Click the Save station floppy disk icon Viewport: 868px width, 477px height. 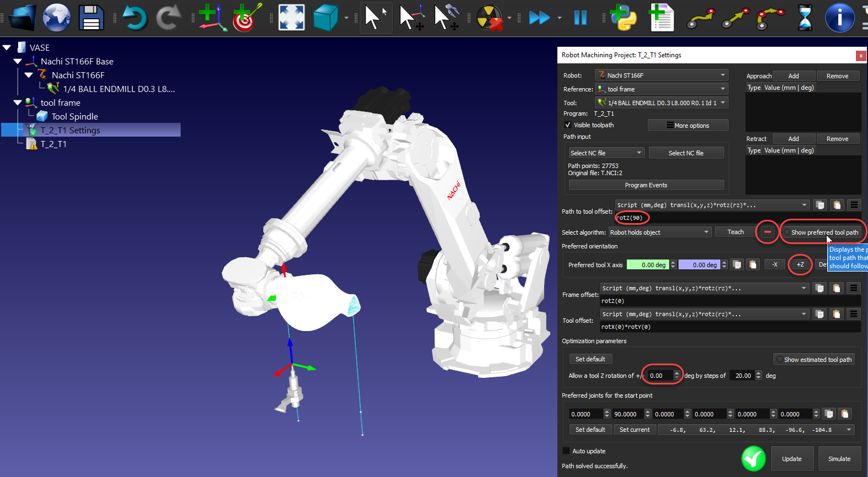pyautogui.click(x=91, y=18)
